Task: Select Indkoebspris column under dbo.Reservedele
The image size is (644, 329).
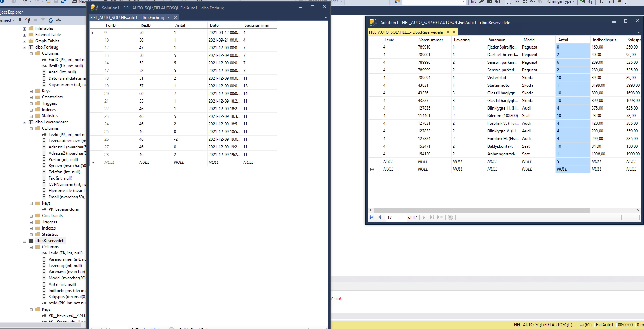Action: pyautogui.click(x=67, y=291)
